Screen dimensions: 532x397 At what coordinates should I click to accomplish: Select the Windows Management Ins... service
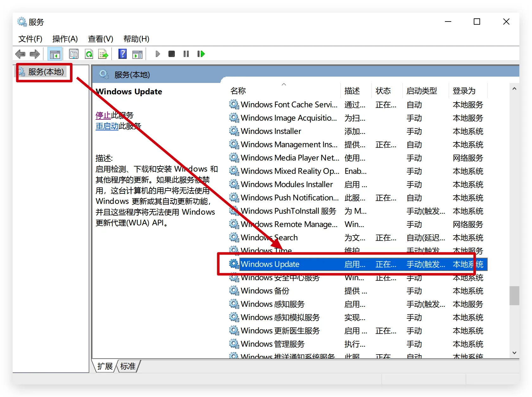(289, 145)
